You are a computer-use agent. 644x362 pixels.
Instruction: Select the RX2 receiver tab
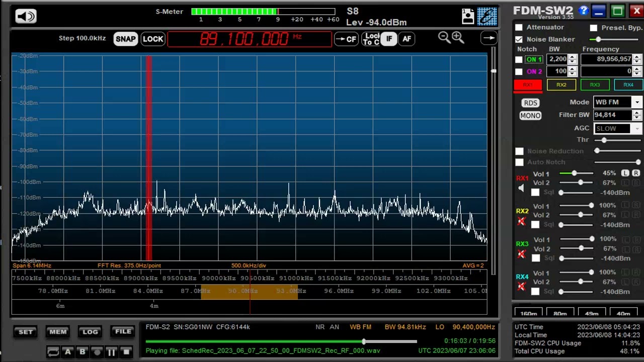point(561,85)
